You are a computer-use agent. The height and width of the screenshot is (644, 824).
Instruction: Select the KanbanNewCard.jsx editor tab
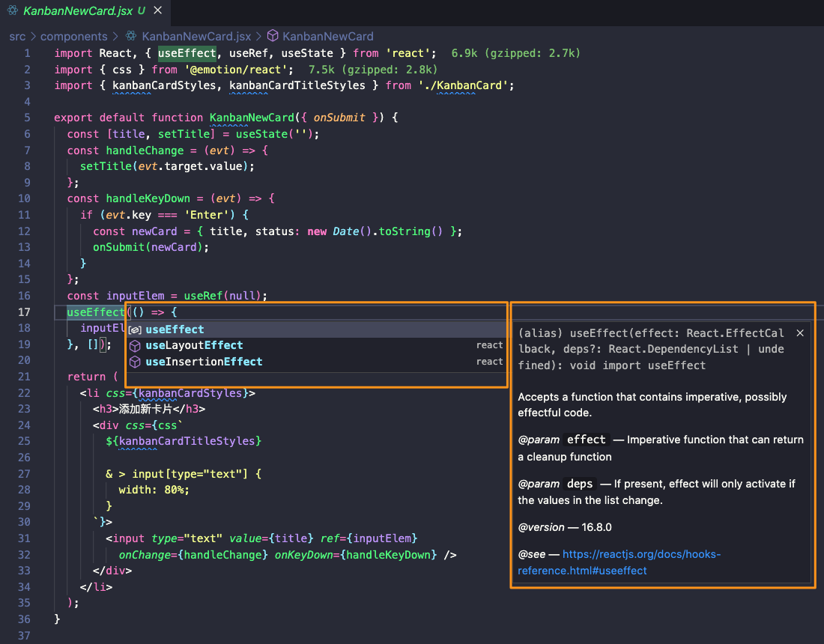click(85, 10)
